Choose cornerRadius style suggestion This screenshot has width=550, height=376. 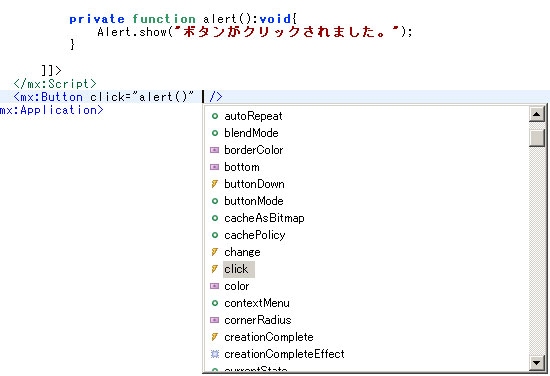click(258, 320)
